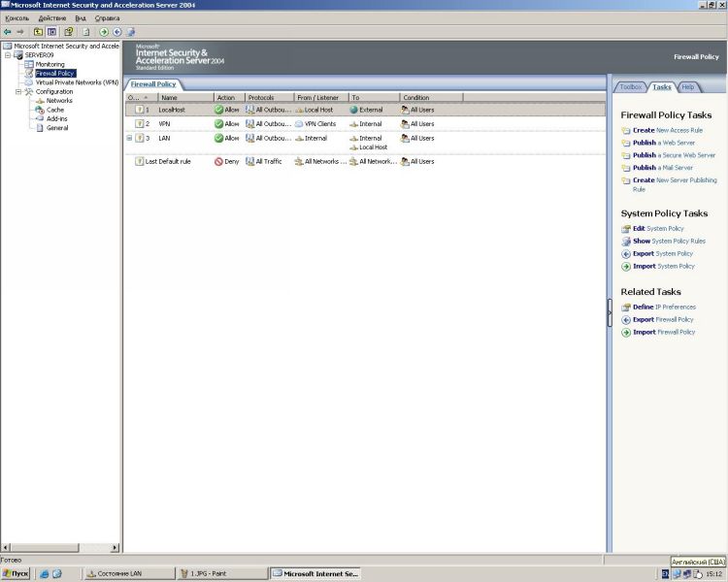Click the console tree horizontal scrollbar left arrow

click(x=6, y=548)
